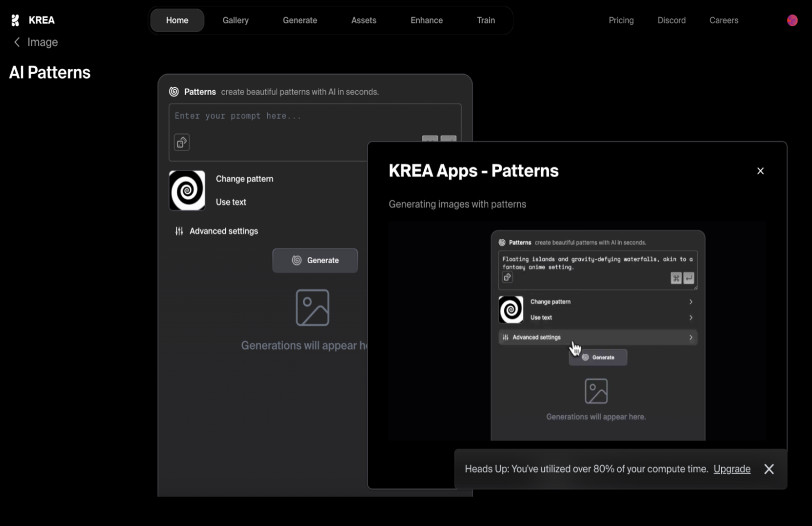This screenshot has height=526, width=812.
Task: Click the spiral thumbnail in tutorial preview
Action: (x=511, y=309)
